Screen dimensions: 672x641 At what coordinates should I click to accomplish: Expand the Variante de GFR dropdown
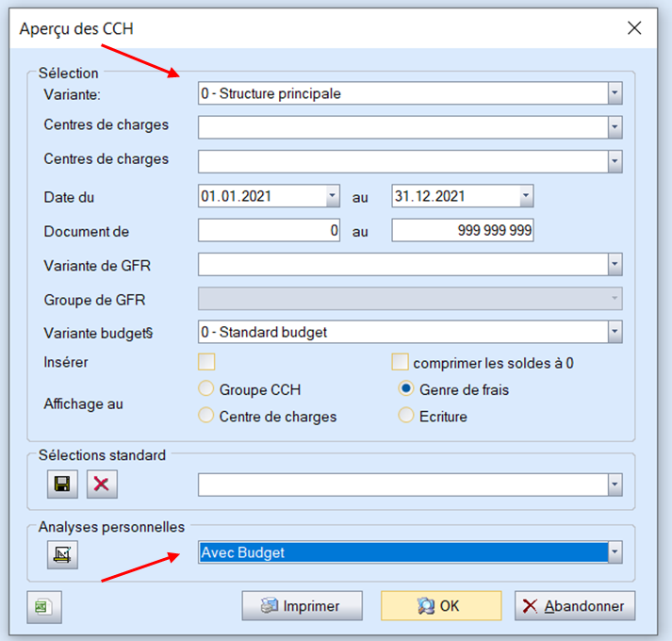pos(615,264)
